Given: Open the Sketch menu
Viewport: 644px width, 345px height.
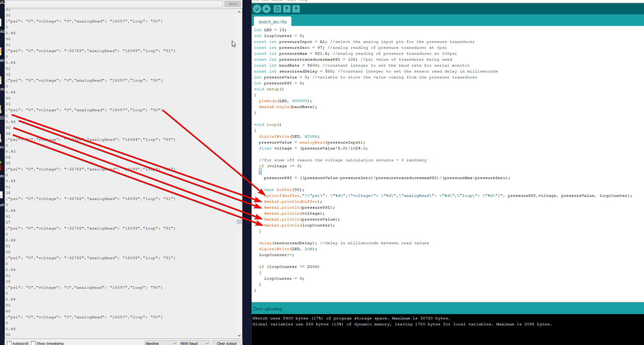Looking at the screenshot, I should click(x=276, y=1).
